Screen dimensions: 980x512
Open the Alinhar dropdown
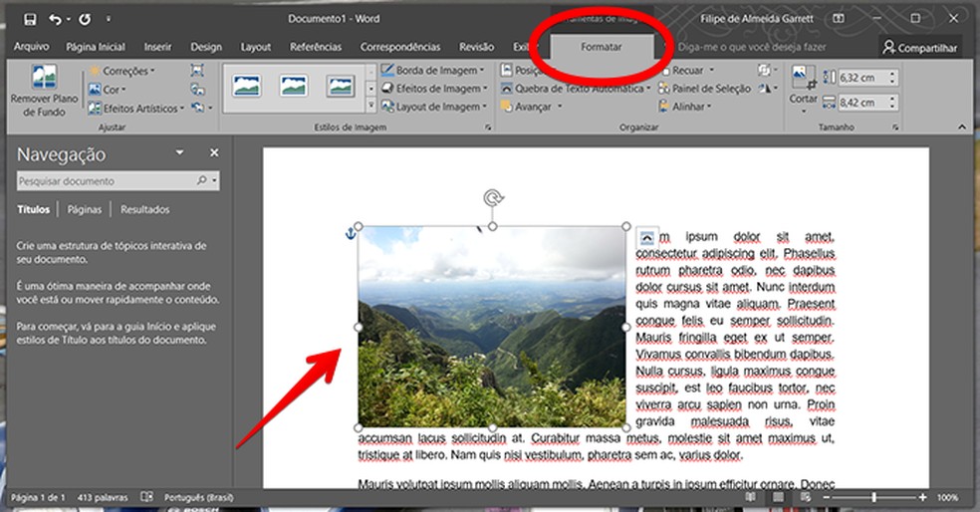(690, 107)
